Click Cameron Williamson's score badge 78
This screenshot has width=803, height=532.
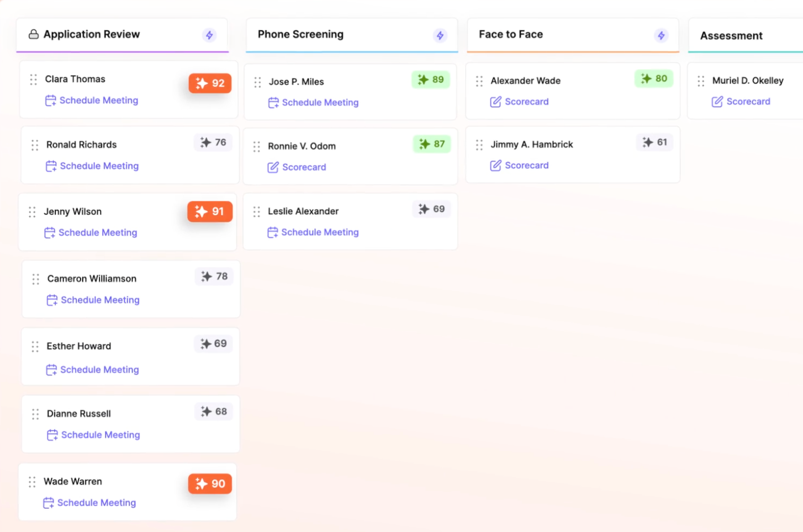(x=214, y=276)
